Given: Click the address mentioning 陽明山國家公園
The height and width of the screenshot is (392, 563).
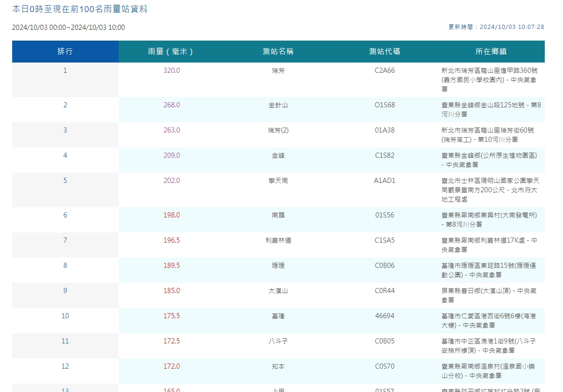Looking at the screenshot, I should (491, 190).
